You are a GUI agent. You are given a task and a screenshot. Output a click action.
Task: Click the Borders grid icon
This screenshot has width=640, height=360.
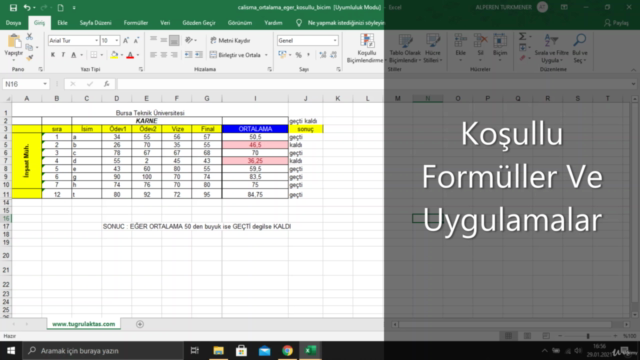[94, 55]
